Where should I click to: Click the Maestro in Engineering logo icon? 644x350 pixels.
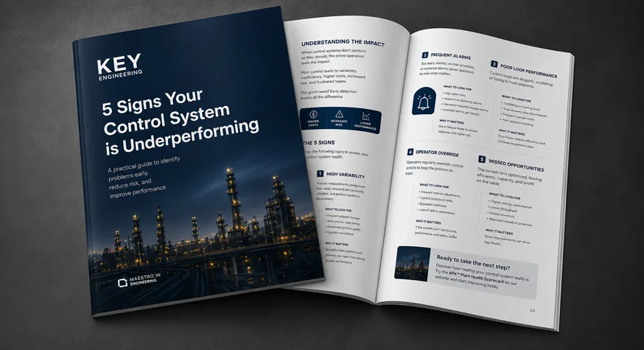tap(122, 283)
